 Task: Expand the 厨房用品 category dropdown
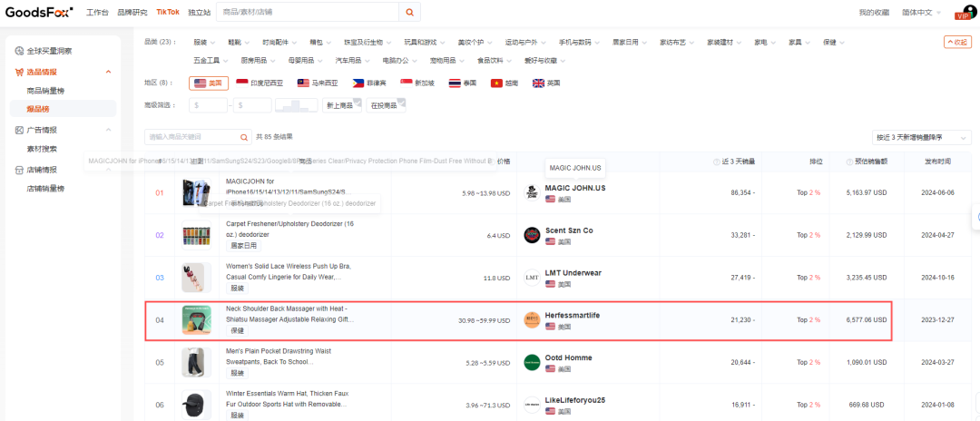(258, 61)
